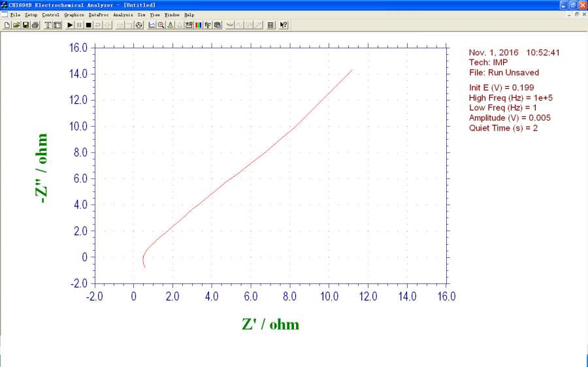Image resolution: width=588 pixels, height=367 pixels.
Task: Open the Font settings icon
Action: pos(208,25)
